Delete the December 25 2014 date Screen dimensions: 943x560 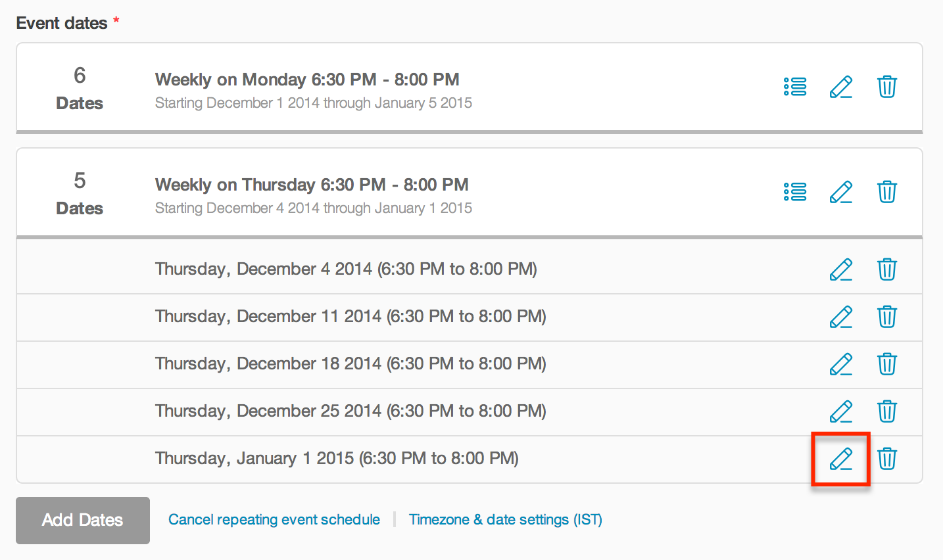tap(887, 411)
